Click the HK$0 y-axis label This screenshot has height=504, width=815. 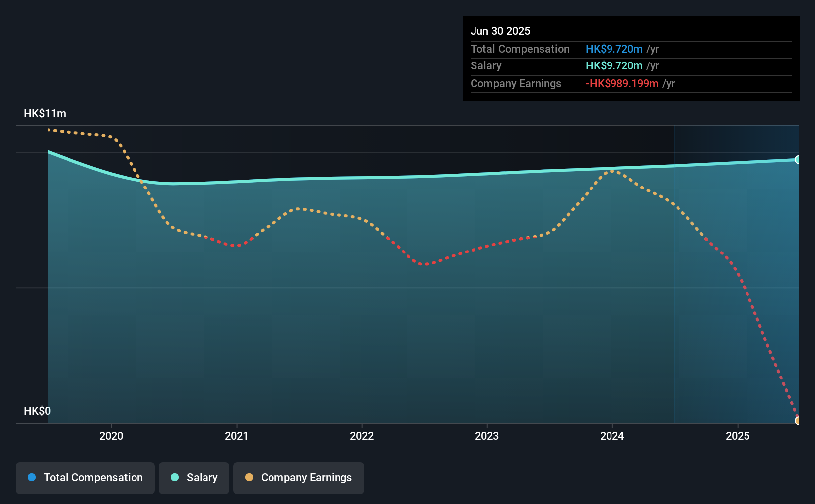(37, 411)
